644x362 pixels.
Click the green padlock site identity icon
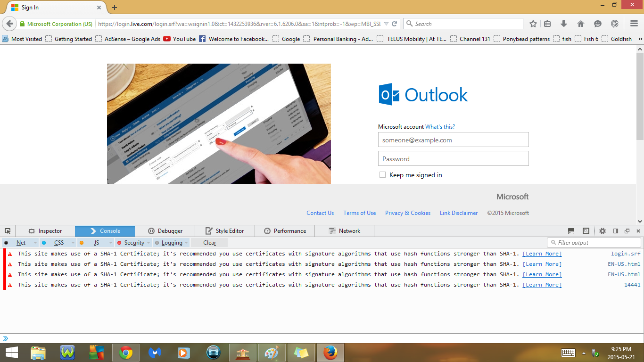[22, 24]
